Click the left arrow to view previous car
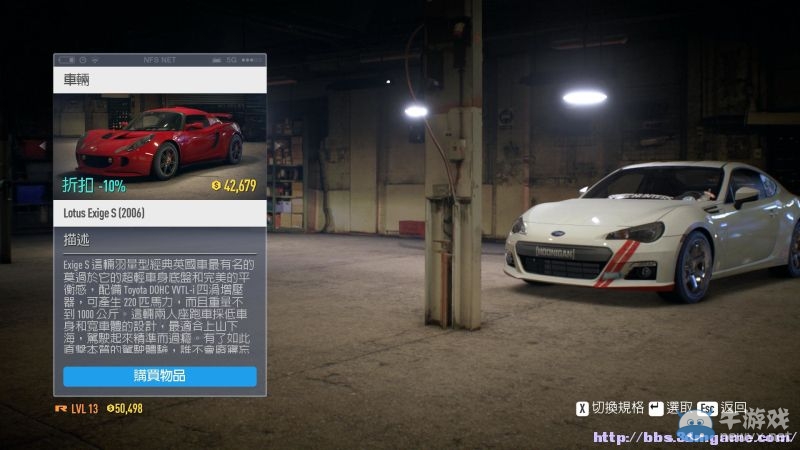Screen dimensions: 800x450 [43, 146]
